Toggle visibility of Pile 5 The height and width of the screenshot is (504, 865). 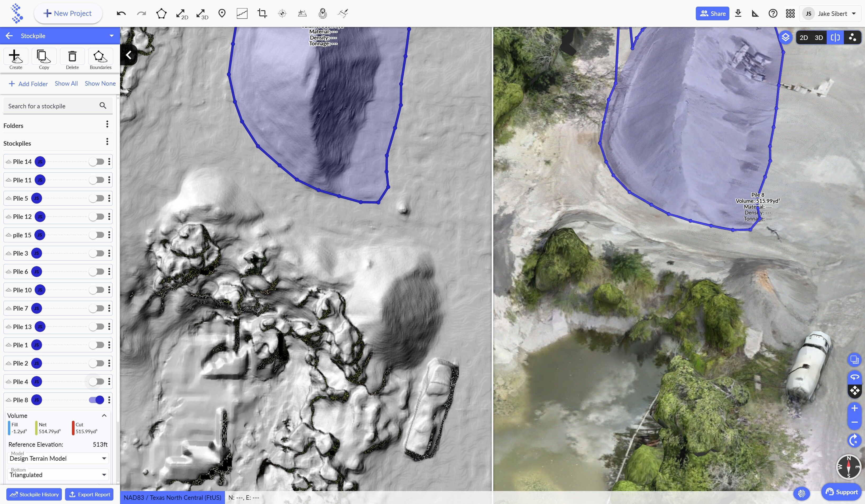[96, 198]
